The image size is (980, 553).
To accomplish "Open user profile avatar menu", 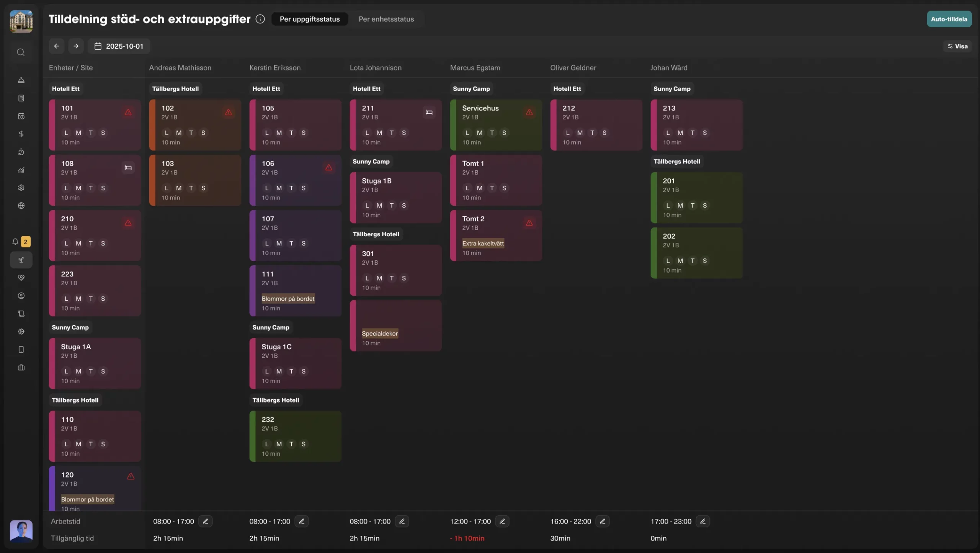I will 21,531.
